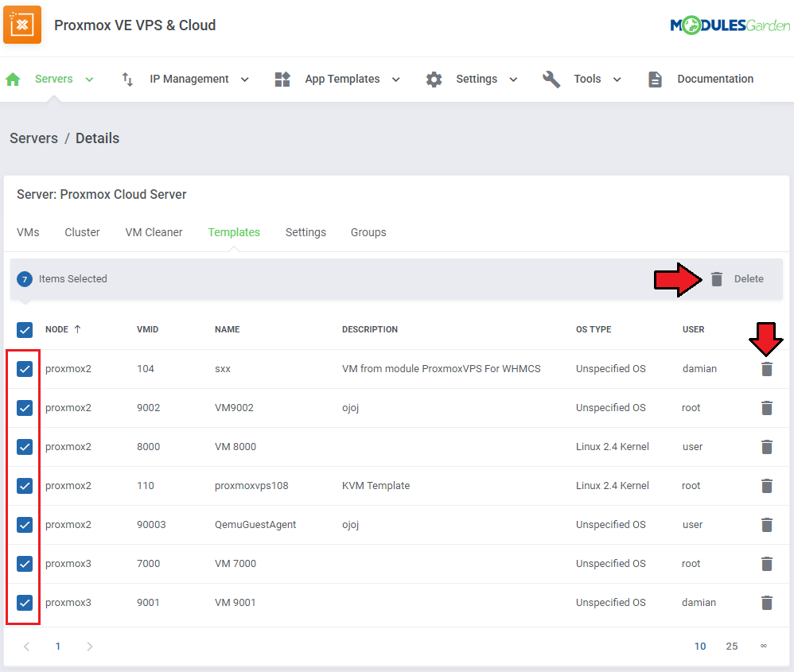Switch to the server Settings tab
The width and height of the screenshot is (794, 672).
306,232
